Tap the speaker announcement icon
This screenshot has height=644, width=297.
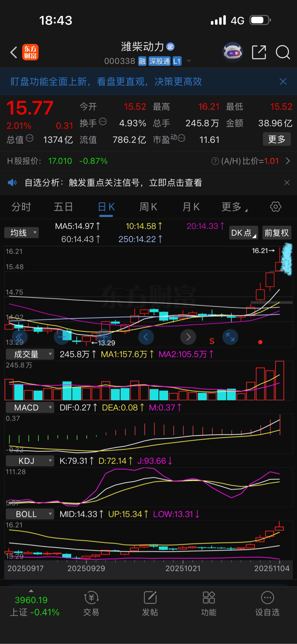12,183
